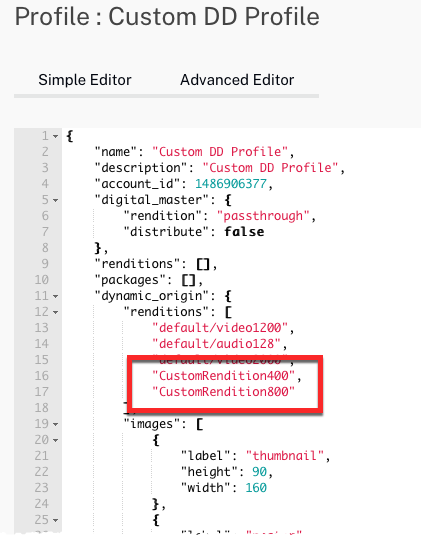Click the thumbnail height value 90
Image resolution: width=421 pixels, height=535 pixels.
tap(259, 472)
